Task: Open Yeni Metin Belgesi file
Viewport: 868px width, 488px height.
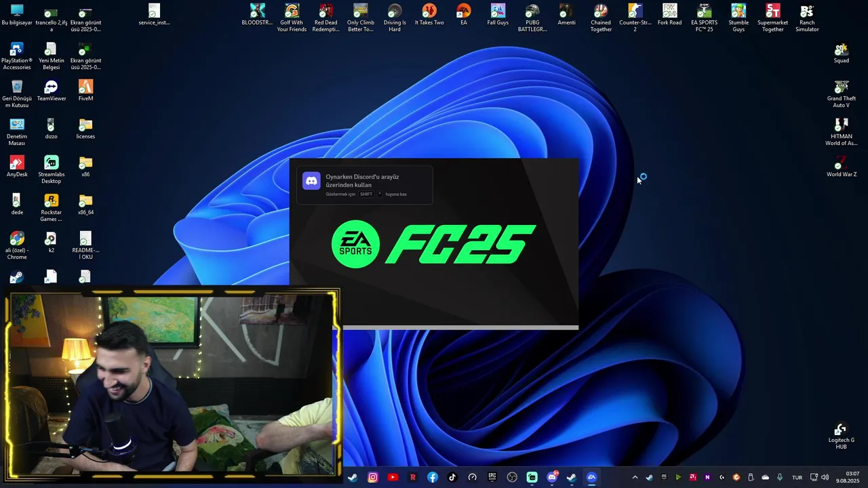Action: pos(51,56)
